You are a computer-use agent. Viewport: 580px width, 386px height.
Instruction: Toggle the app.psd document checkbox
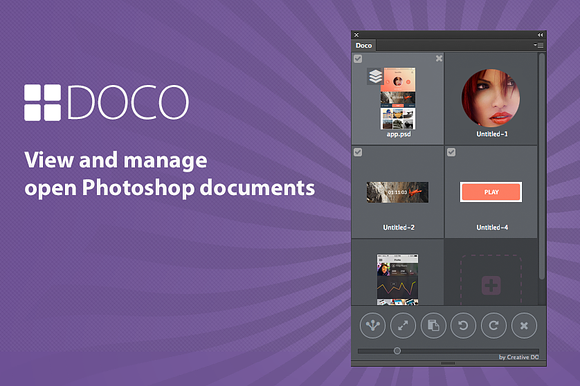pyautogui.click(x=358, y=58)
